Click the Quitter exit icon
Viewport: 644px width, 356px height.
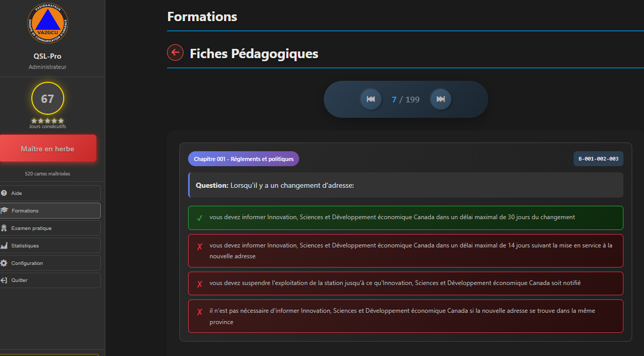(4, 280)
